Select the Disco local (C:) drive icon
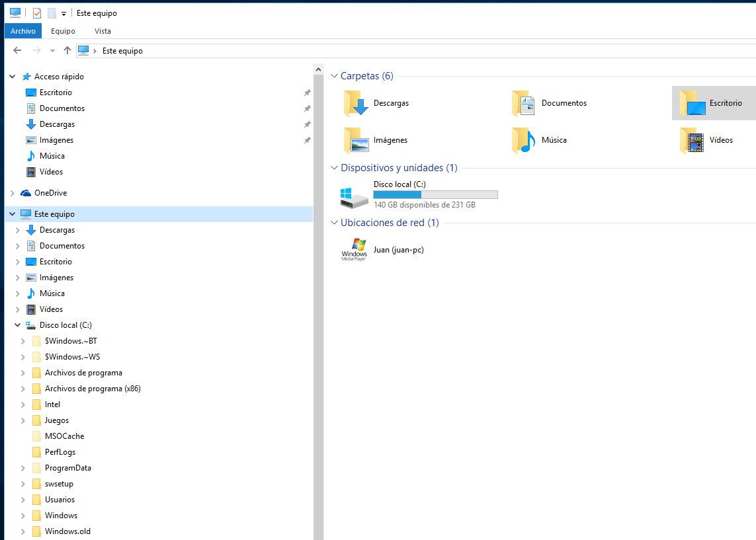 (x=354, y=196)
